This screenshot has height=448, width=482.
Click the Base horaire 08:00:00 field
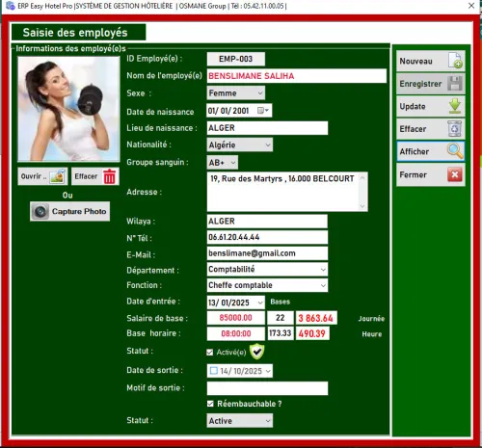click(x=236, y=333)
